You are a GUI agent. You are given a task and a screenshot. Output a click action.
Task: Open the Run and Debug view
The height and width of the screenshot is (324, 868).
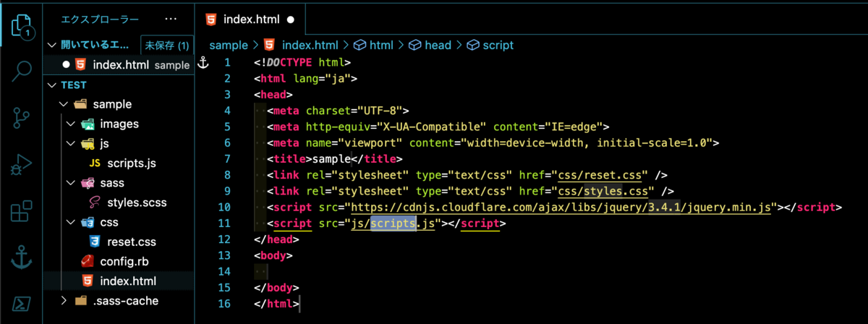tap(21, 165)
